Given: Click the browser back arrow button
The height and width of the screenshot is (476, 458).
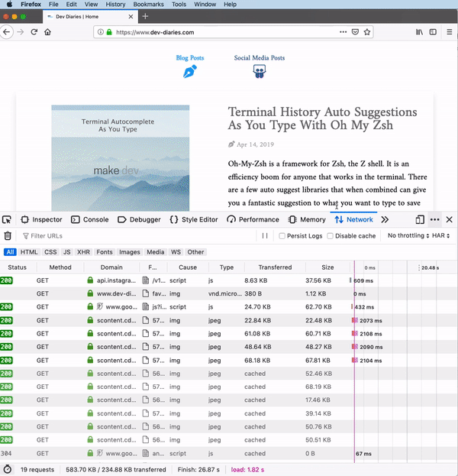Looking at the screenshot, I should 7,32.
